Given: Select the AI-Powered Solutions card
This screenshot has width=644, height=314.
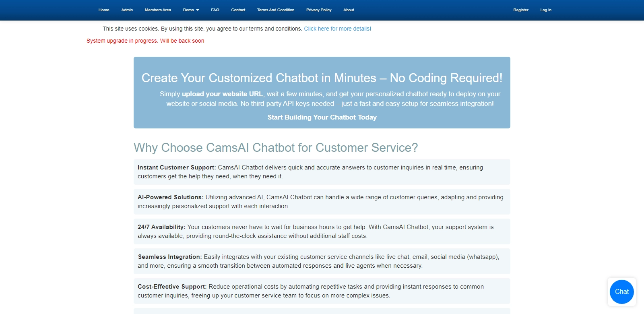Looking at the screenshot, I should coord(322,202).
